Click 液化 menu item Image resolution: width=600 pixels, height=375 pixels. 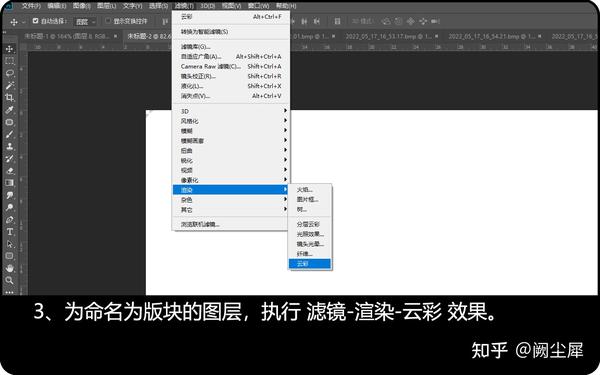(x=231, y=86)
